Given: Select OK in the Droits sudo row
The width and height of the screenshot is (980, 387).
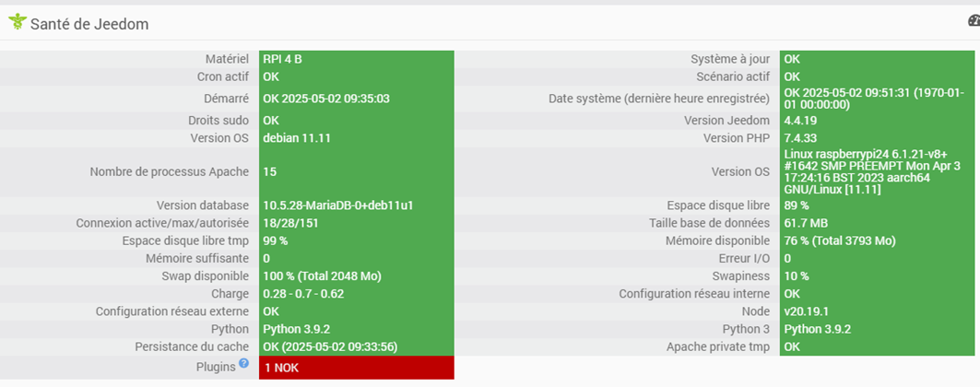Looking at the screenshot, I should [x=271, y=121].
